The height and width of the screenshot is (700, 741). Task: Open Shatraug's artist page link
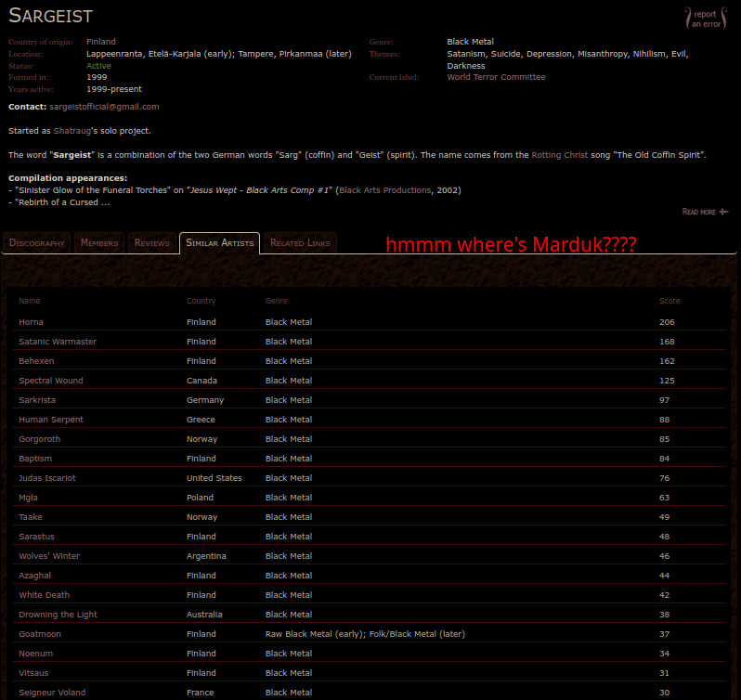point(71,131)
